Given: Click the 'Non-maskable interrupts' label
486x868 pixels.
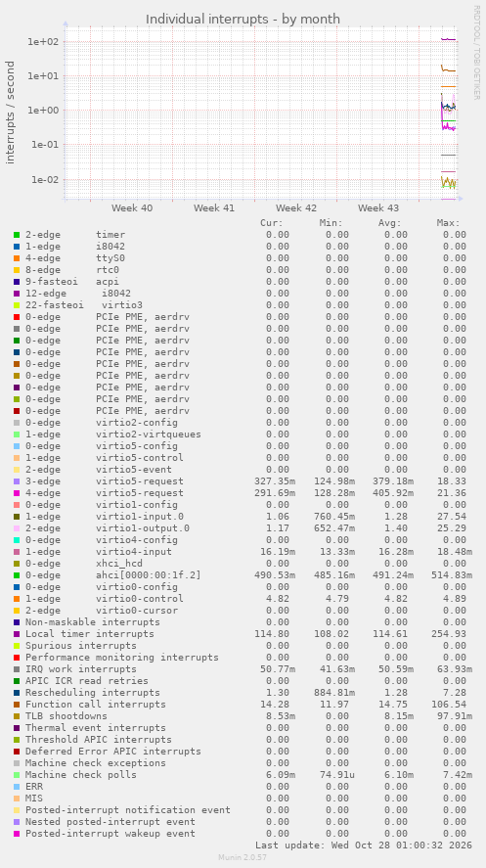Looking at the screenshot, I should (x=93, y=622).
